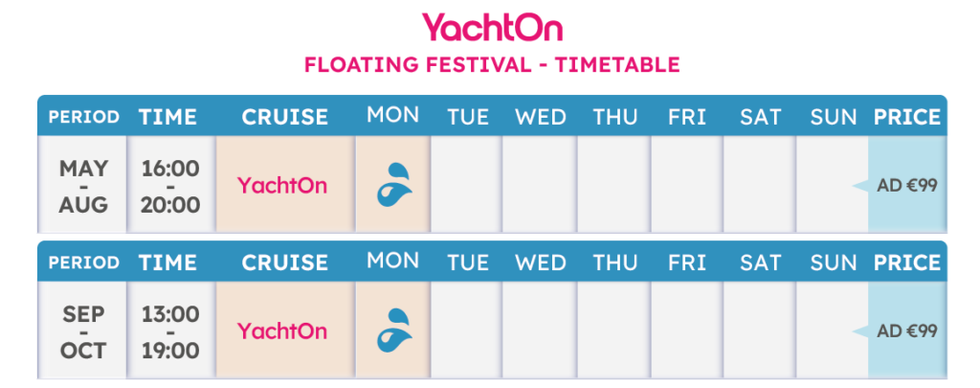Click the YachtOn logo at the top
This screenshot has height=388, width=980.
pyautogui.click(x=492, y=28)
